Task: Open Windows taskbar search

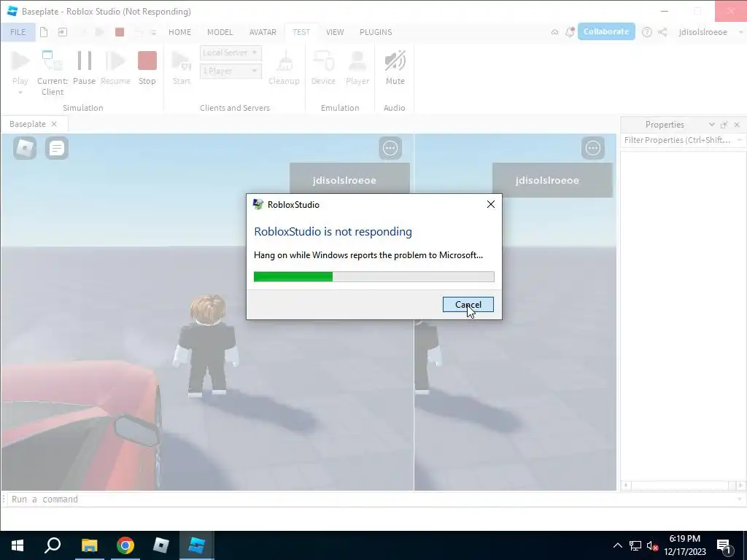Action: [x=53, y=545]
